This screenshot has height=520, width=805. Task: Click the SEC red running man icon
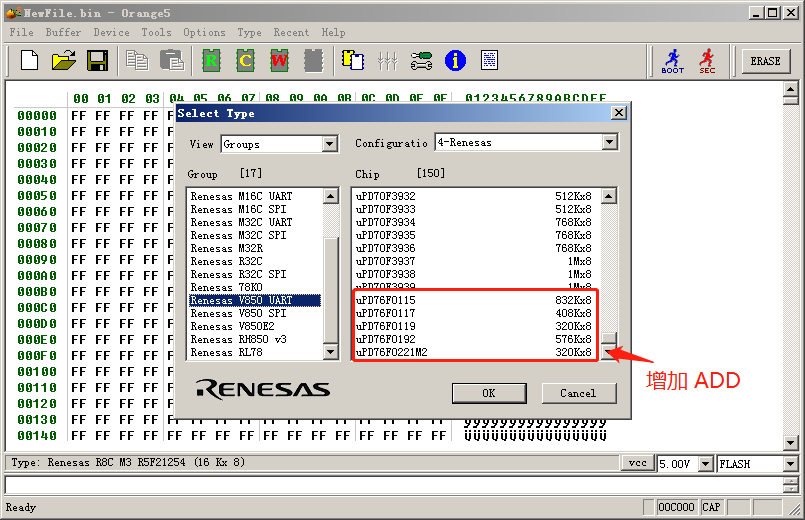[707, 61]
